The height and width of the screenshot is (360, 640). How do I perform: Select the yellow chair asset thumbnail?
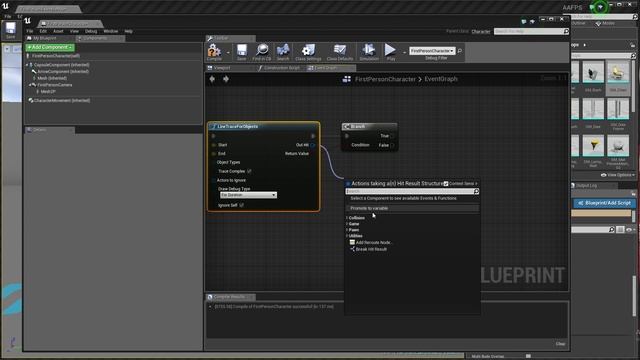tap(618, 72)
